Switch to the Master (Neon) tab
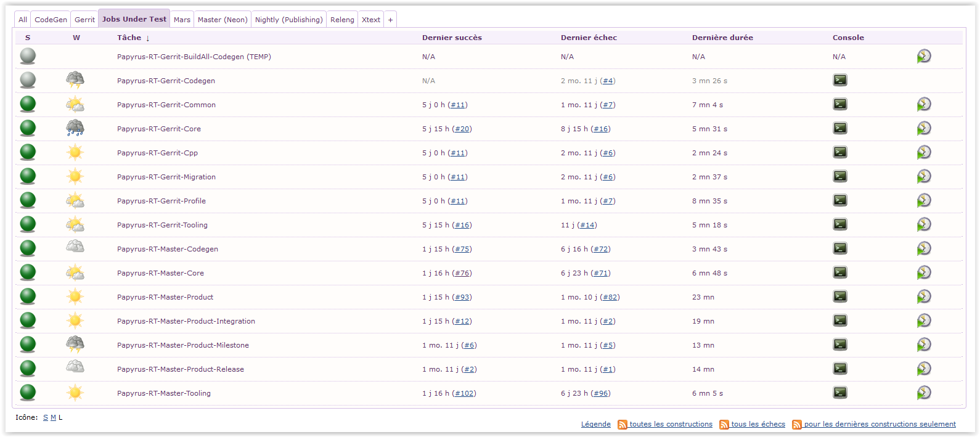Screen dimensions: 980x437 [x=223, y=20]
